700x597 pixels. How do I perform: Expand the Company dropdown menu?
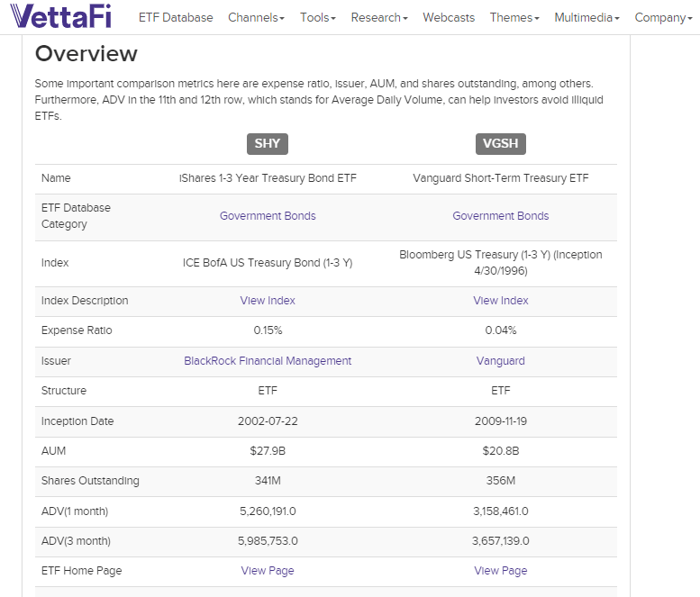click(663, 18)
